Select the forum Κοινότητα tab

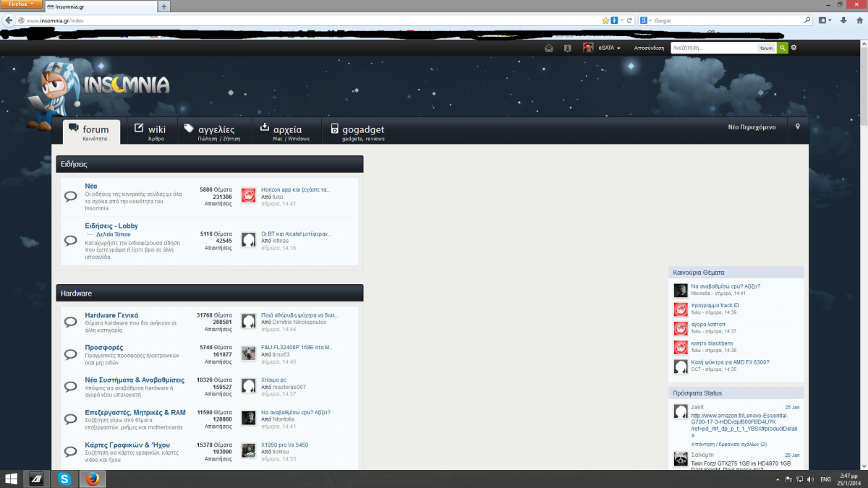click(90, 133)
